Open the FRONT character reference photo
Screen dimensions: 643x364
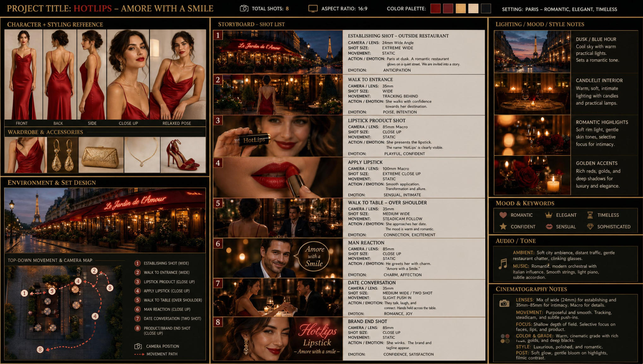[x=23, y=75]
